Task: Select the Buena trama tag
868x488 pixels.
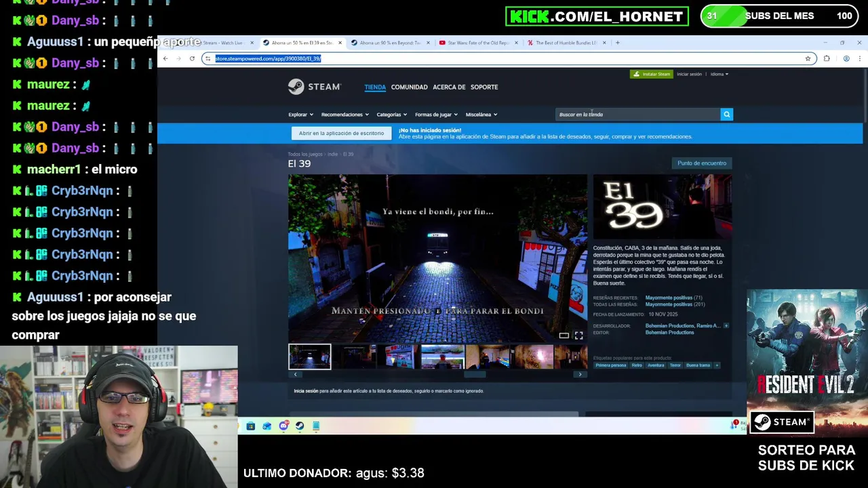Action: (x=698, y=365)
